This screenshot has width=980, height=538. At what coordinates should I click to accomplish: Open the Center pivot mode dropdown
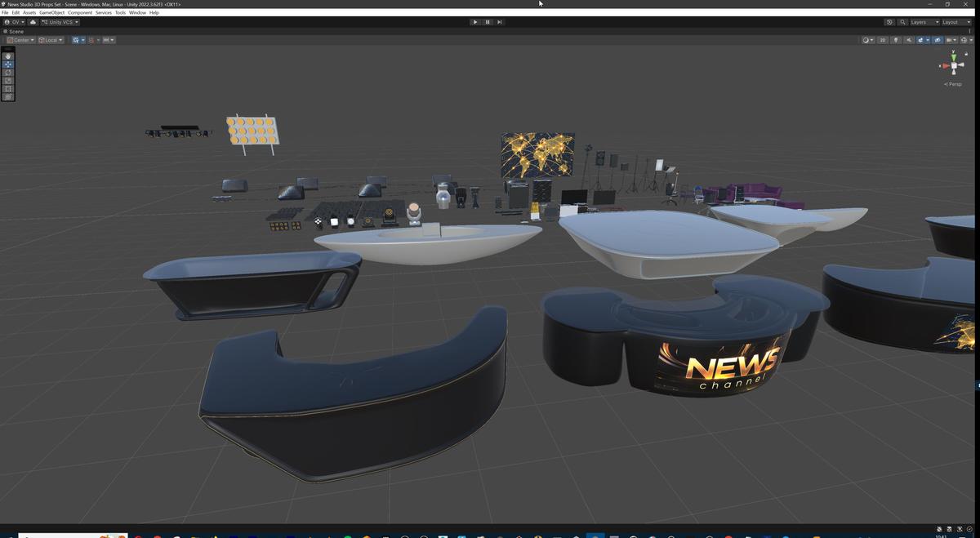(x=20, y=40)
